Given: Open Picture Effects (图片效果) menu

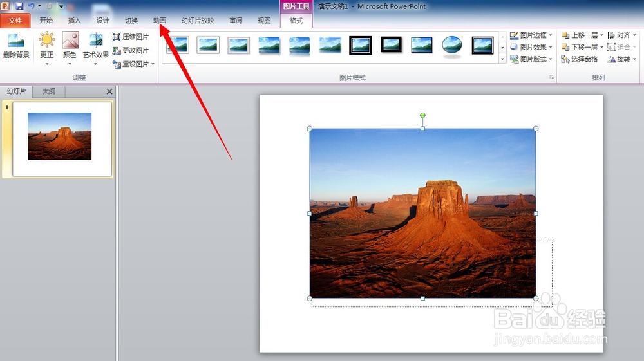Looking at the screenshot, I should tap(531, 47).
